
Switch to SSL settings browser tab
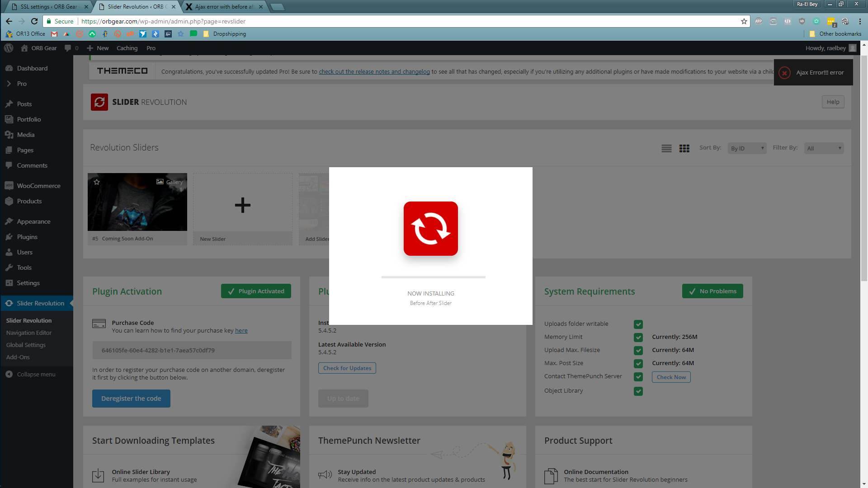point(48,7)
